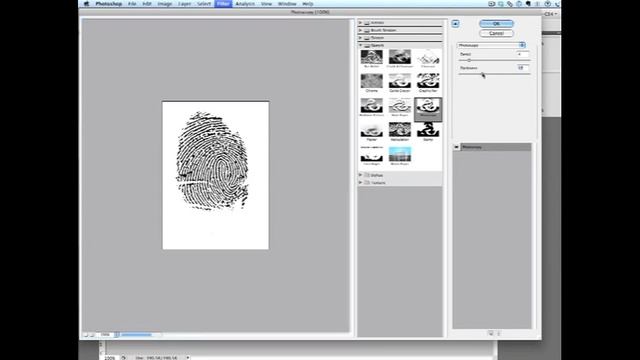Open the Analysis menu
Viewport: 640px width, 360px height.
245,4
